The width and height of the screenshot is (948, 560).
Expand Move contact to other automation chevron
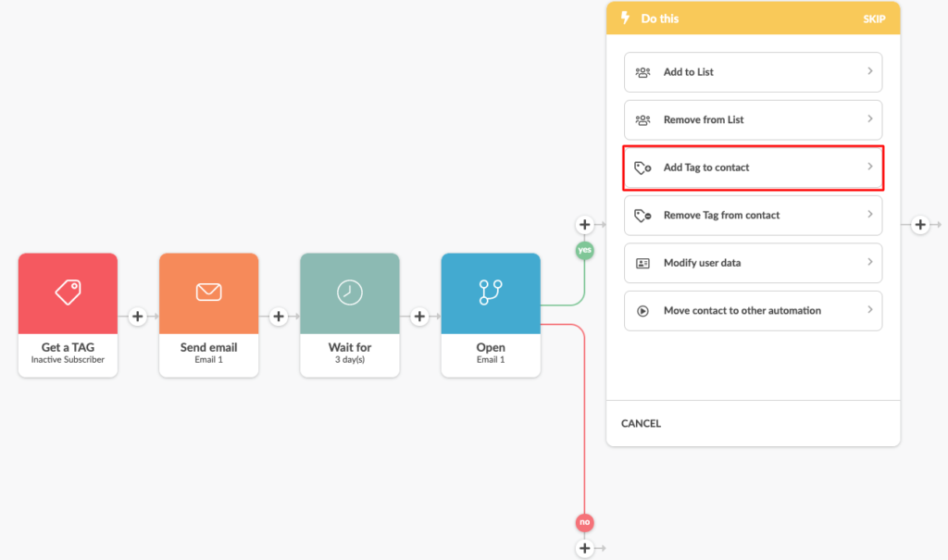click(x=870, y=310)
